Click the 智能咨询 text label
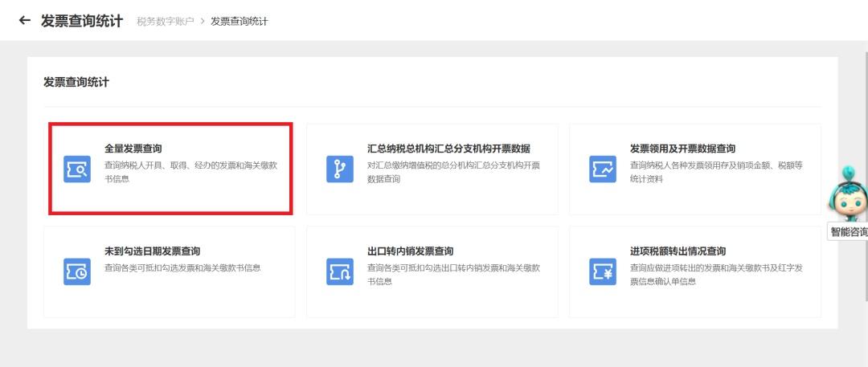This screenshot has width=868, height=367. click(x=849, y=232)
